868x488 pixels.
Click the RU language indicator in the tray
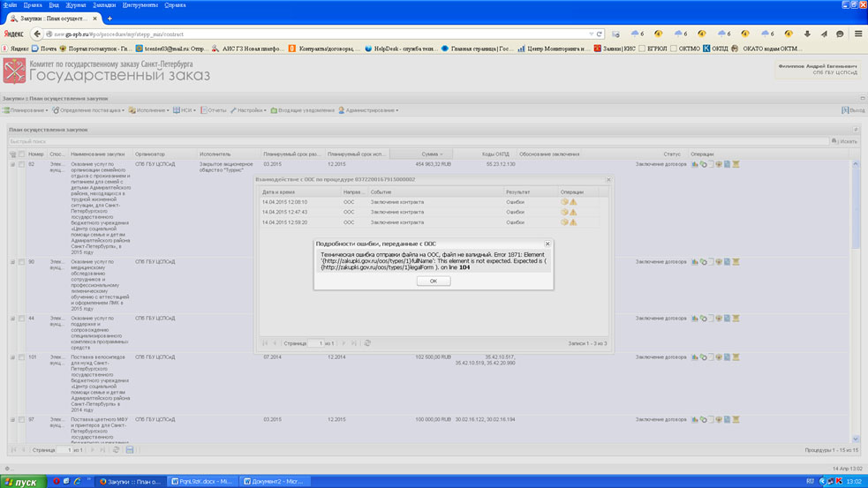point(810,481)
